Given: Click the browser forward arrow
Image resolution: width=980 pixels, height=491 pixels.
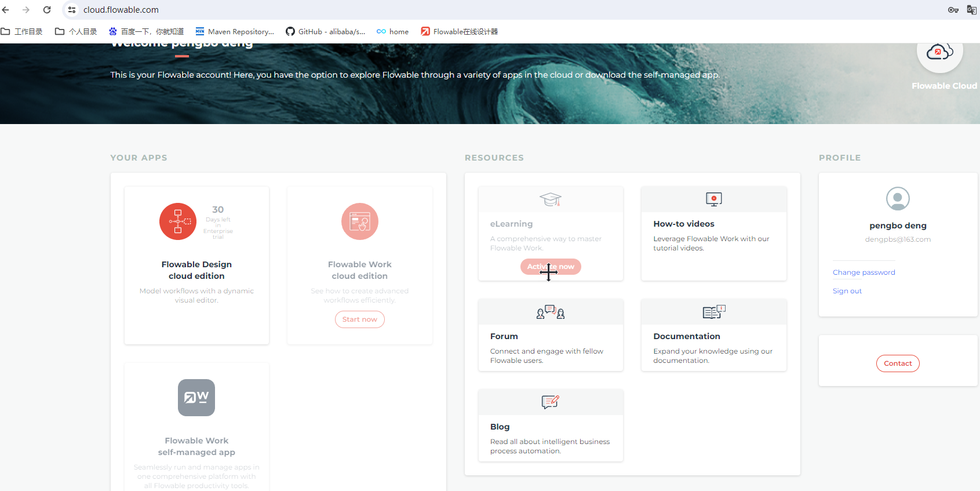Looking at the screenshot, I should (x=26, y=10).
